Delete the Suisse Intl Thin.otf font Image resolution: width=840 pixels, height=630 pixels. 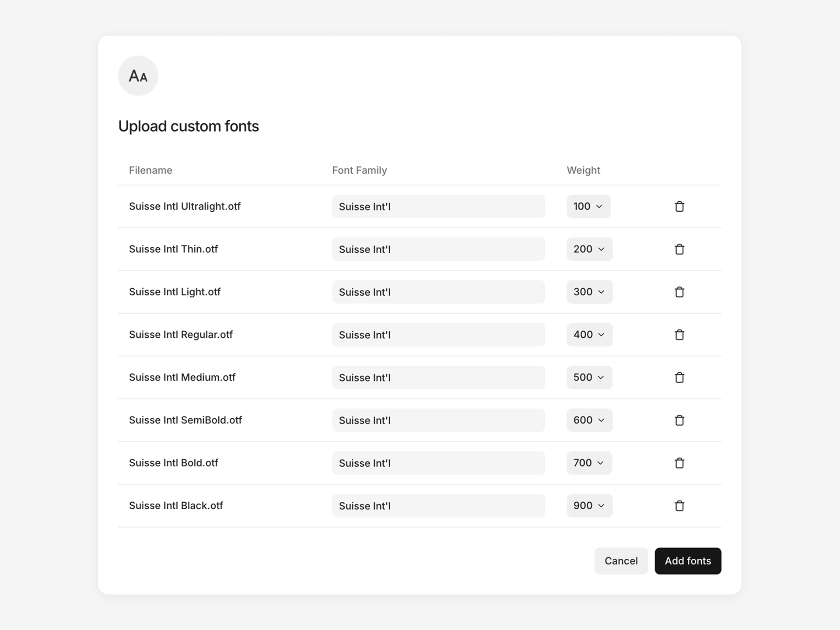(x=679, y=249)
